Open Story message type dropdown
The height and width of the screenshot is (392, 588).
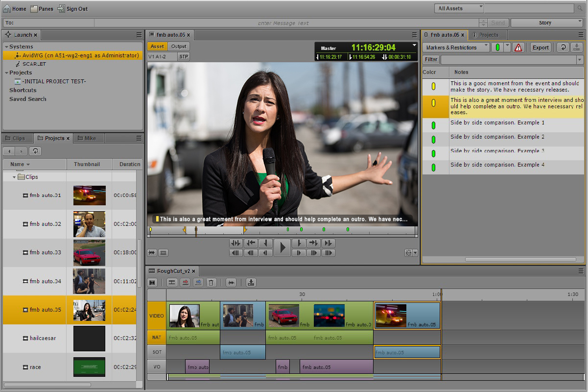(547, 23)
